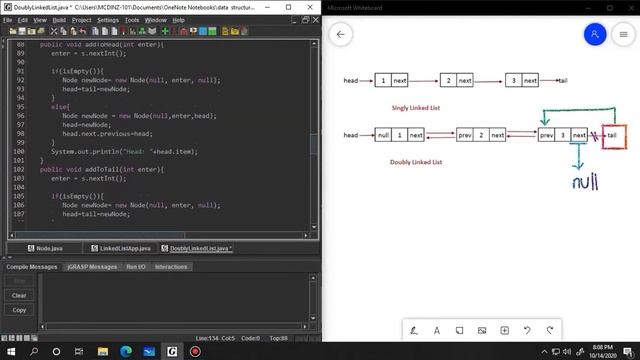Screen dimensions: 640x360
Task: Click the Paste clipboard icon
Action: 73,31
